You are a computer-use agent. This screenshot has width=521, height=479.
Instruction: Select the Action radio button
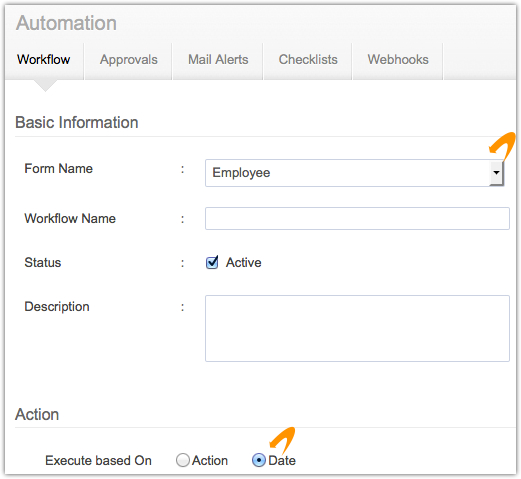pyautogui.click(x=183, y=460)
